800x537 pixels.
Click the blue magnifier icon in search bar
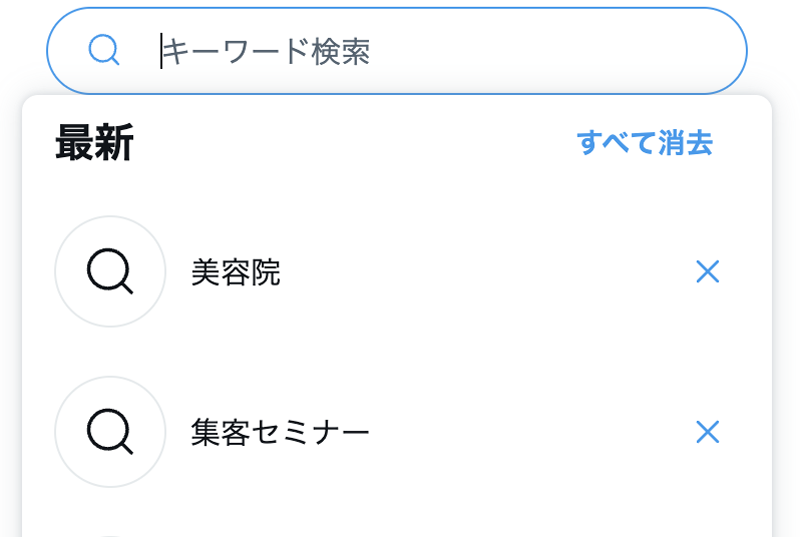(104, 50)
